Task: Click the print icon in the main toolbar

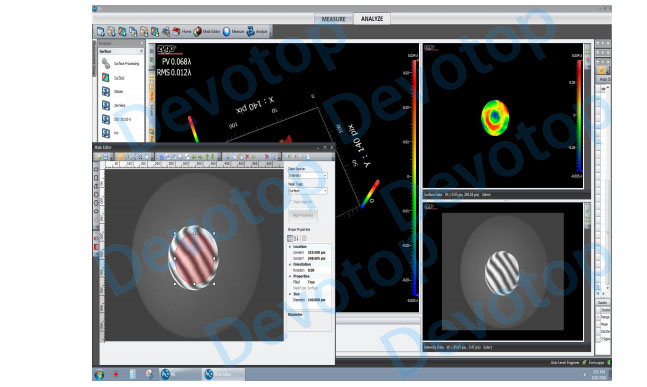Action: [x=165, y=31]
